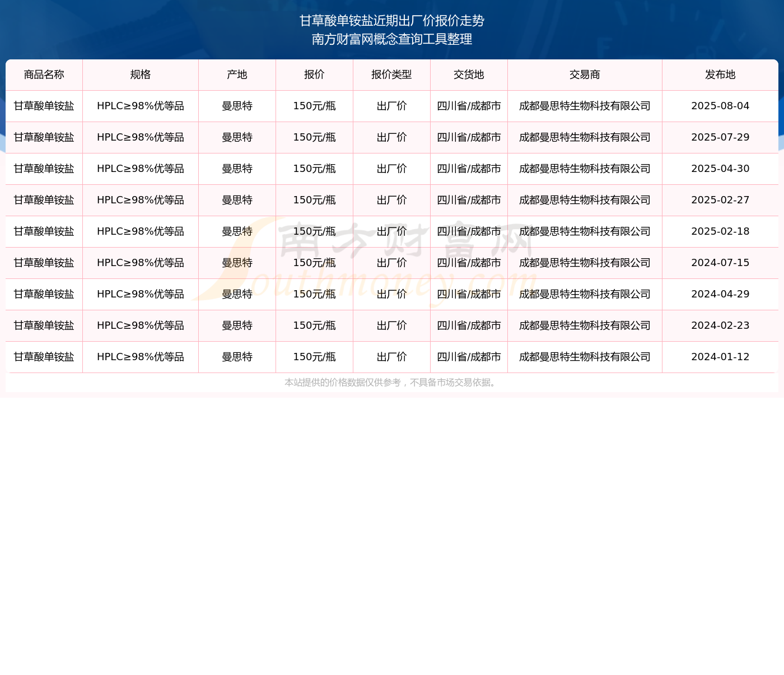Click 150元/瓶 in the 2025-08-04 row
This screenshot has width=784, height=675.
(x=314, y=106)
